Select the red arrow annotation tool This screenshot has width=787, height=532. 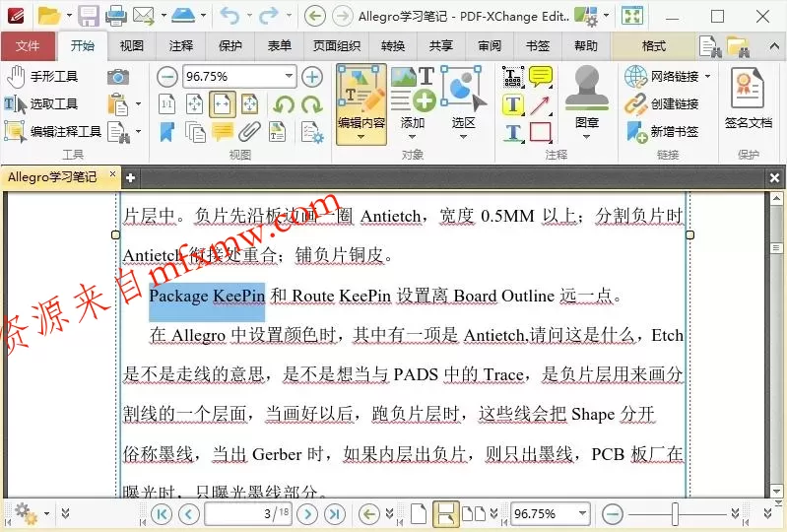click(541, 104)
